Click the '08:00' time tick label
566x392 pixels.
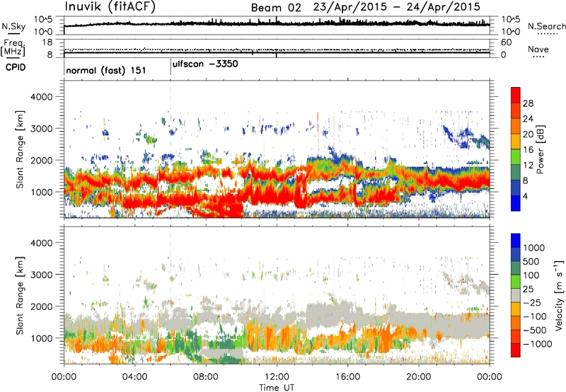pos(205,377)
